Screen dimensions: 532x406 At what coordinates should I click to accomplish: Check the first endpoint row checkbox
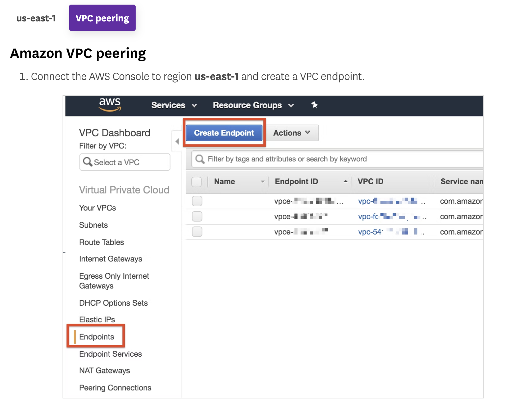point(197,201)
